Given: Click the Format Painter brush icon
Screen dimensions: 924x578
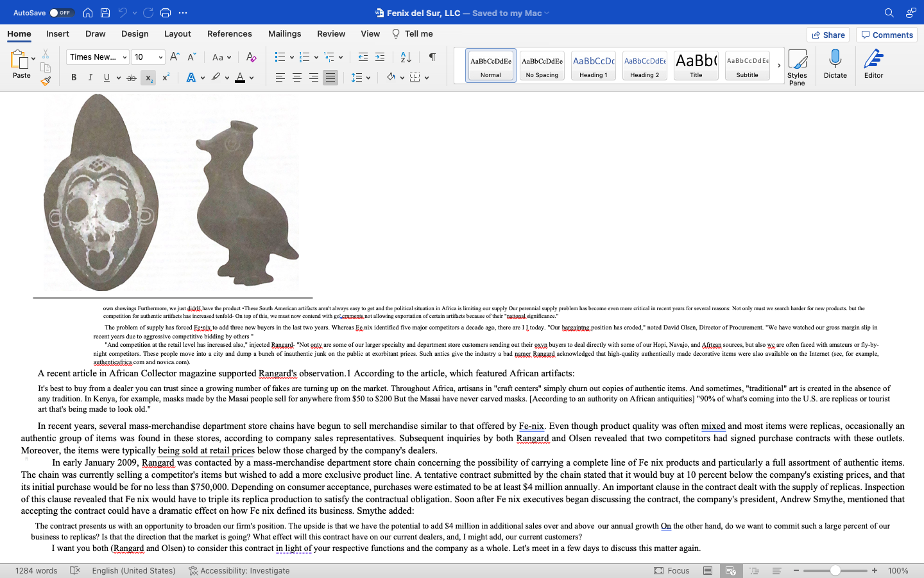Looking at the screenshot, I should tap(45, 81).
